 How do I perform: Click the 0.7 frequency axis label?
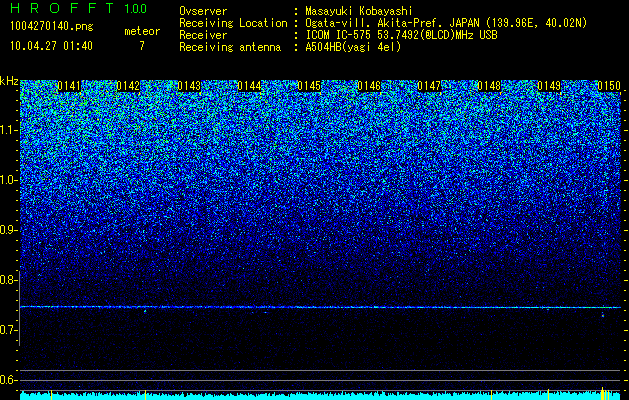tap(7, 330)
